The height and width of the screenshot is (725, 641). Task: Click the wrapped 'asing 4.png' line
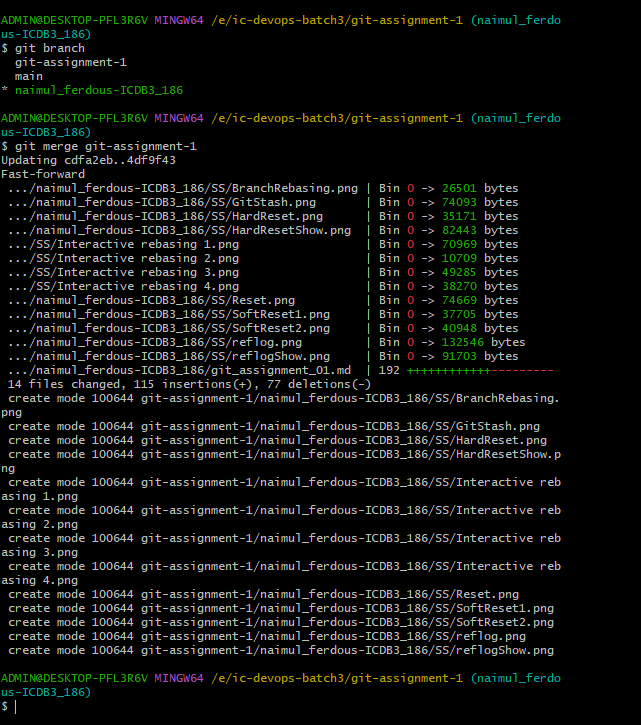[39, 581]
